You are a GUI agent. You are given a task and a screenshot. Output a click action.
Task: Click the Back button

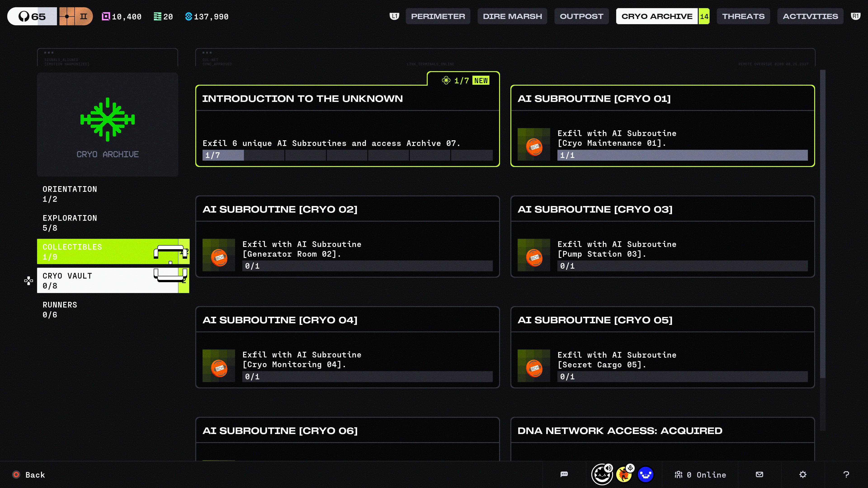[29, 474]
